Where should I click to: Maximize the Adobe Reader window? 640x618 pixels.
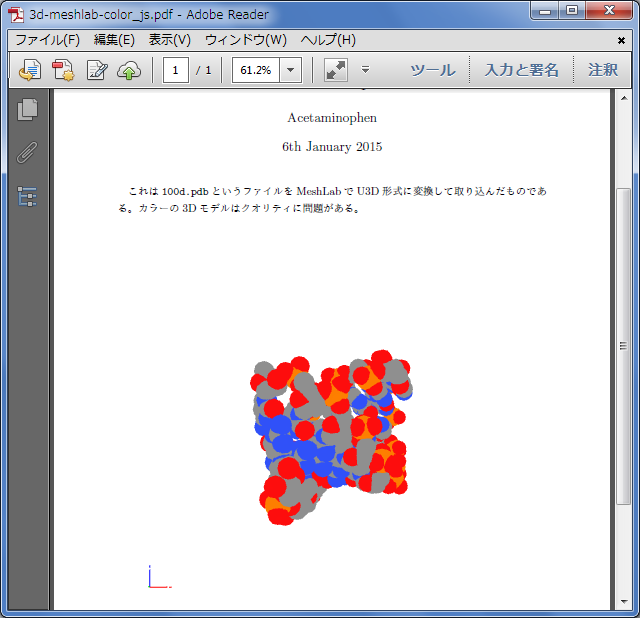pos(572,10)
